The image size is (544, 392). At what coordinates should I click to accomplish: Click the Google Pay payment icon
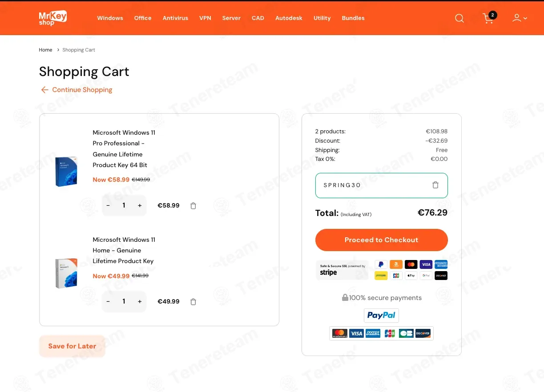tap(426, 276)
